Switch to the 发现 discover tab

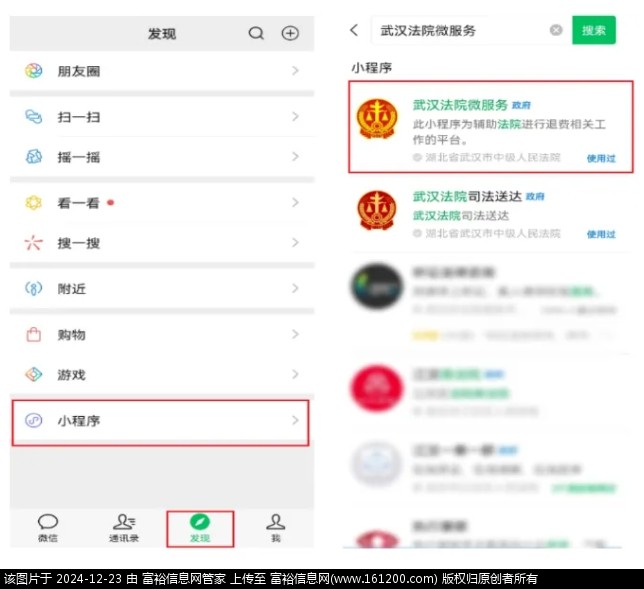[x=200, y=528]
